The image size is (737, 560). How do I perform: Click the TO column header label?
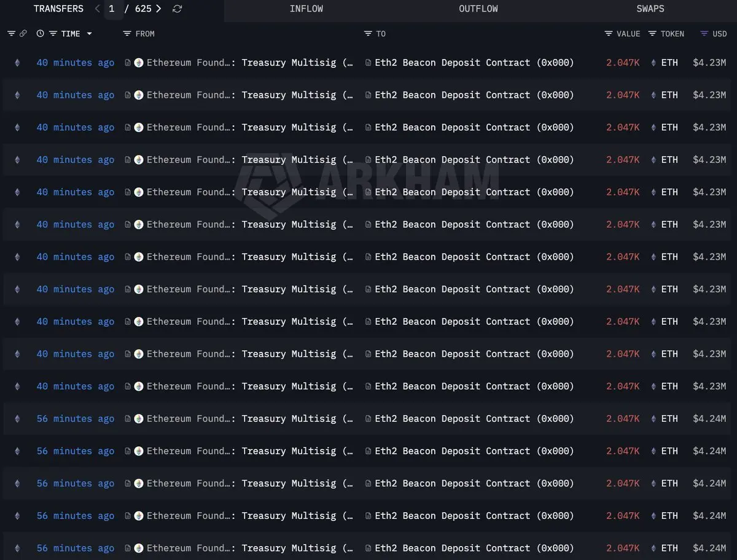coord(381,34)
